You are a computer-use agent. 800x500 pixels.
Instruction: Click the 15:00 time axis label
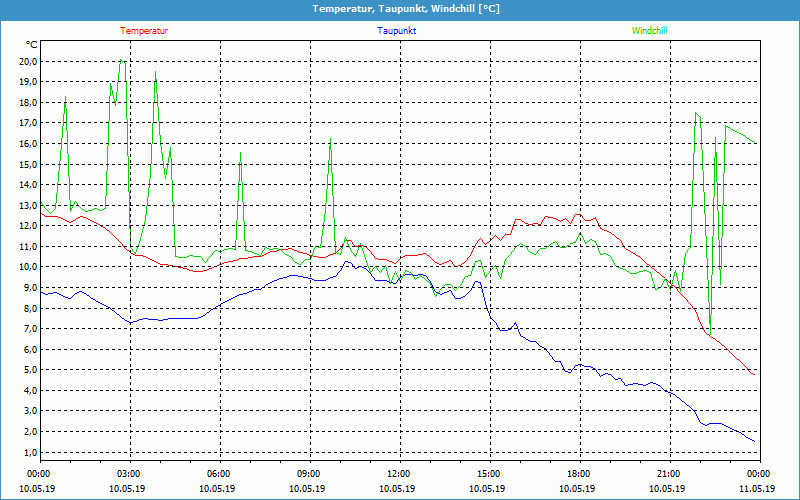490,474
